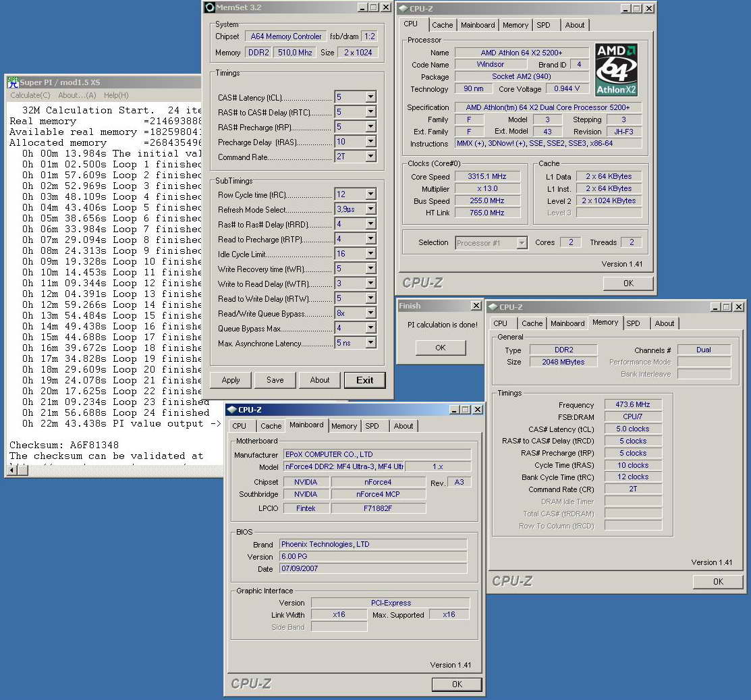Click Checksum: A6F81348 line in Super PI
The image size is (751, 700).
coord(64,445)
